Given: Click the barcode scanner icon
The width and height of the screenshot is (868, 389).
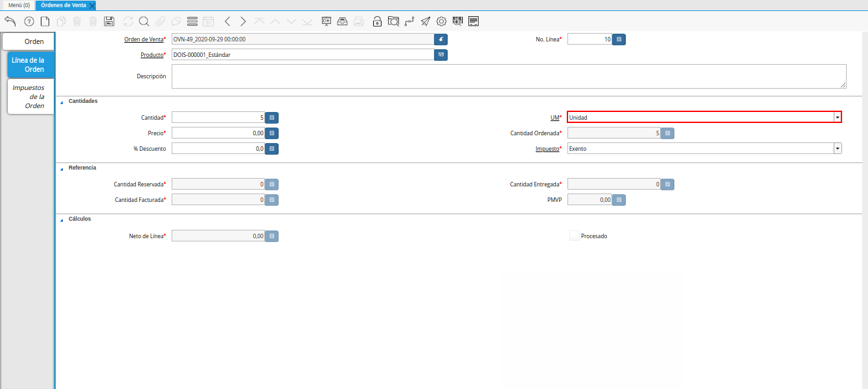Looking at the screenshot, I should [458, 21].
